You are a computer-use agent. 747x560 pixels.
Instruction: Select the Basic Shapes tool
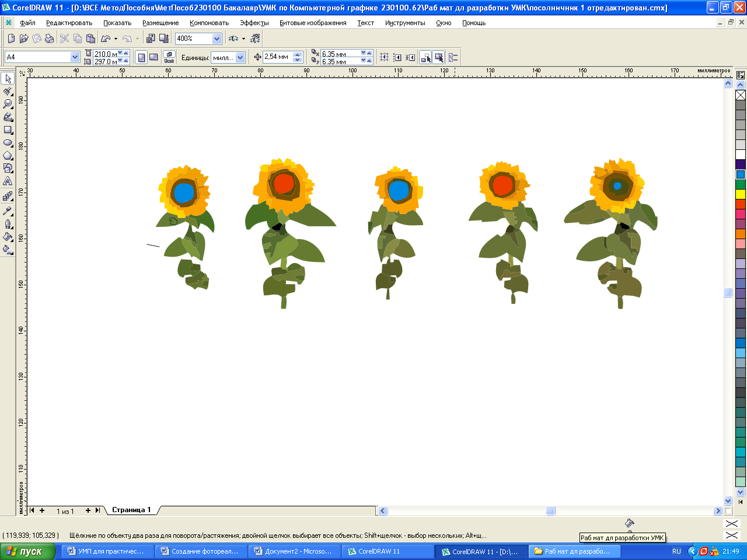tap(8, 169)
